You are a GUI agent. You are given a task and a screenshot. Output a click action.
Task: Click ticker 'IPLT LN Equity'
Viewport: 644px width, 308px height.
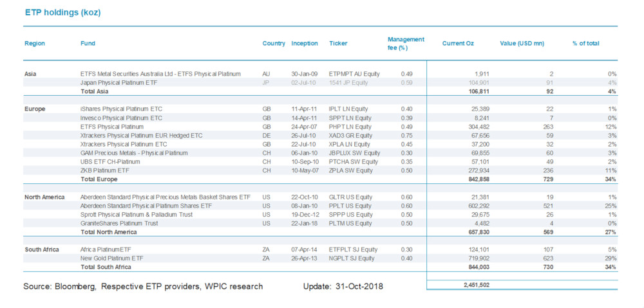[x=348, y=109]
